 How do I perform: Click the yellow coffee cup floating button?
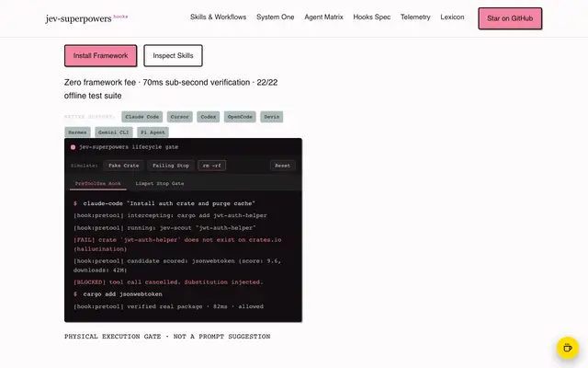click(568, 348)
